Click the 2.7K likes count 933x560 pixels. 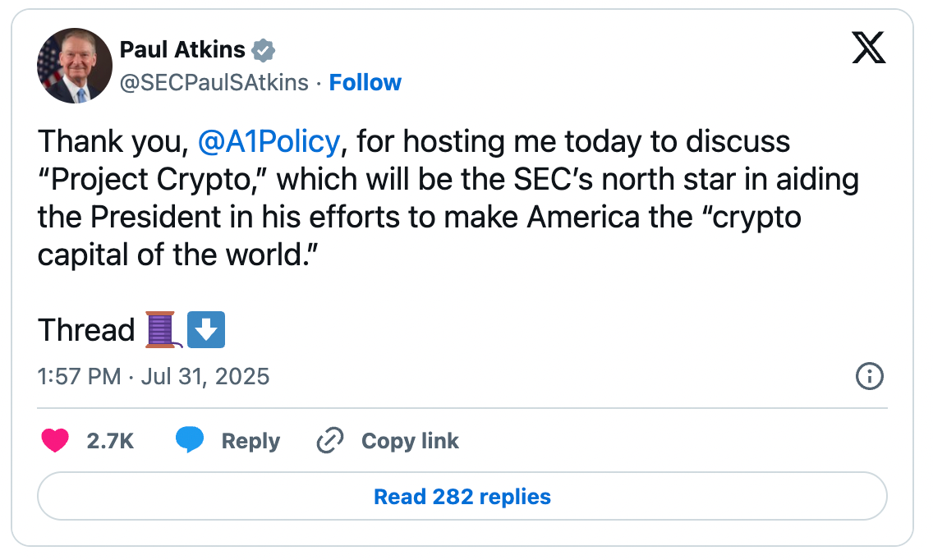point(110,441)
